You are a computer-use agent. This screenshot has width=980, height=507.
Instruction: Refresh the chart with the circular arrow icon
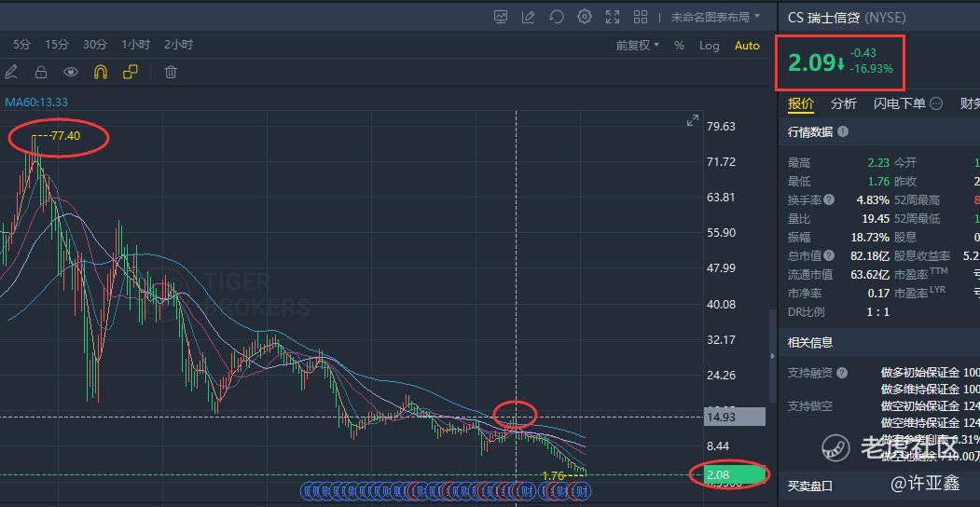tap(557, 17)
